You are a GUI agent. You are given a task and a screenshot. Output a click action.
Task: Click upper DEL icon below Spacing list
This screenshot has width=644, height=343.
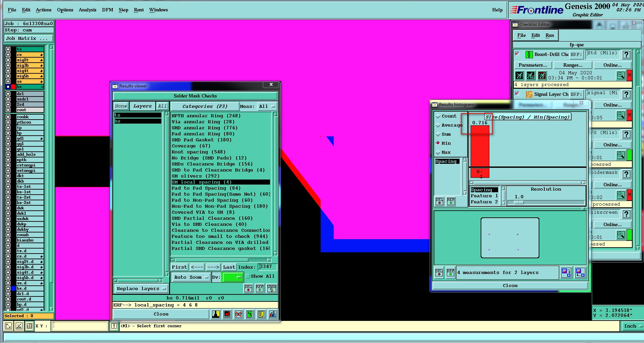tap(439, 201)
